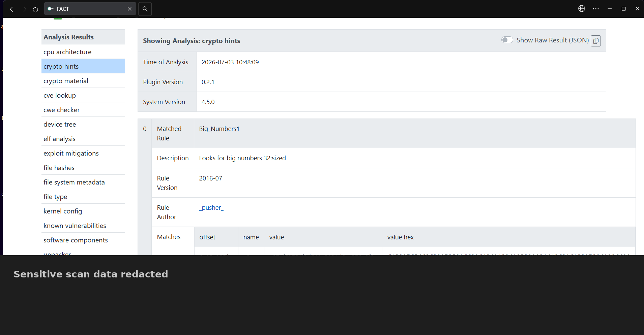Copy raw result with the clipboard icon

(596, 41)
